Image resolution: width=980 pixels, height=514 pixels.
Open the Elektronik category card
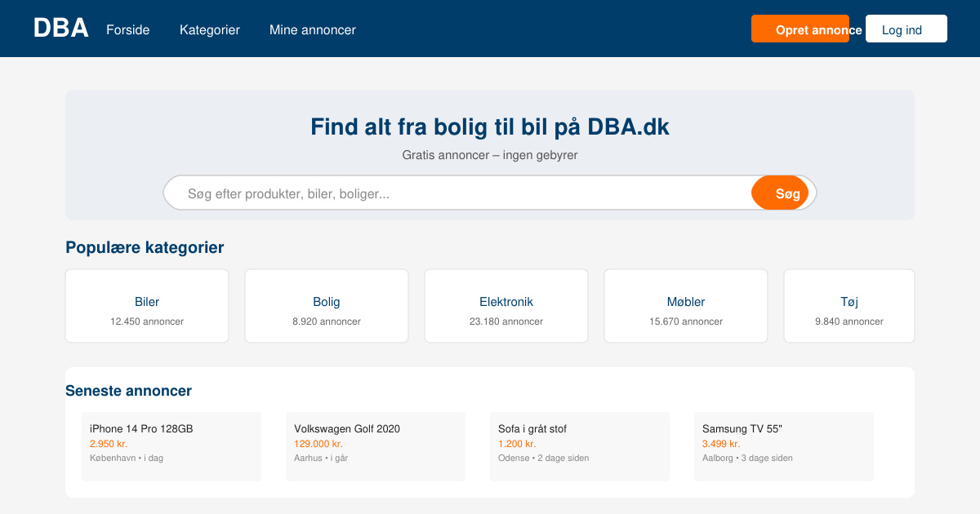(x=506, y=306)
